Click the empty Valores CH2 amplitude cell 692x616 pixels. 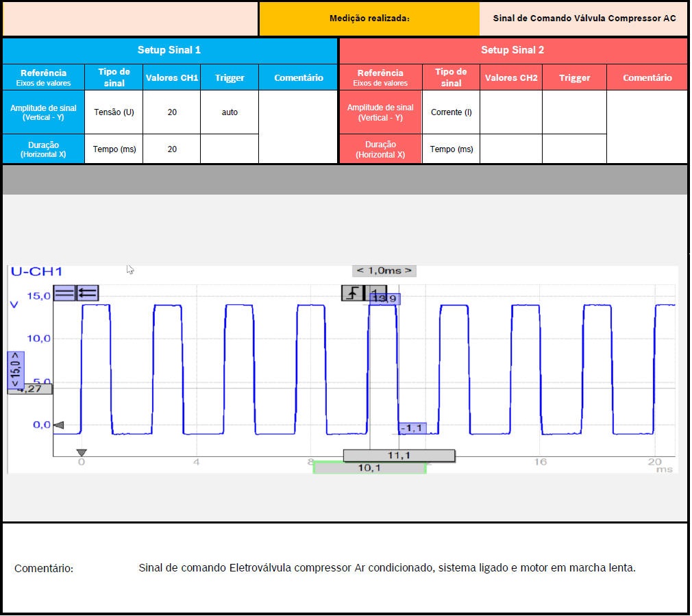pos(511,112)
